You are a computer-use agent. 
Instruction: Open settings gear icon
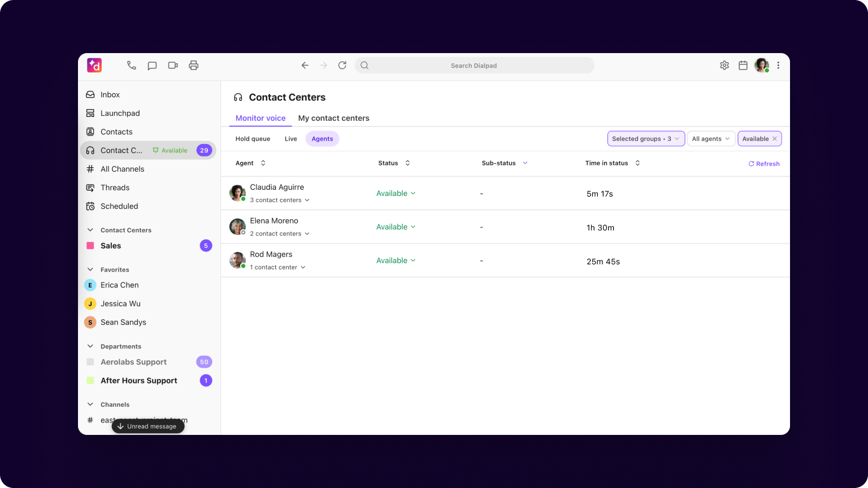click(x=724, y=66)
